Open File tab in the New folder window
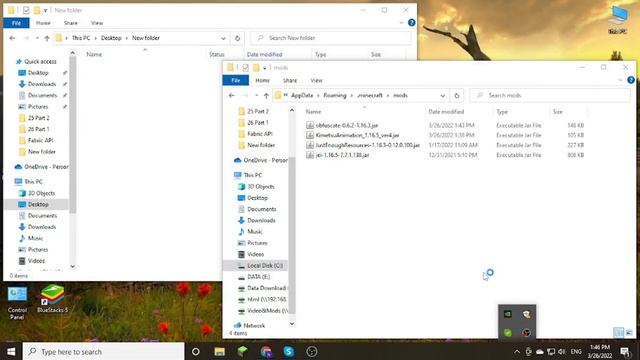Screen dimensions: 640x360 tap(16, 23)
